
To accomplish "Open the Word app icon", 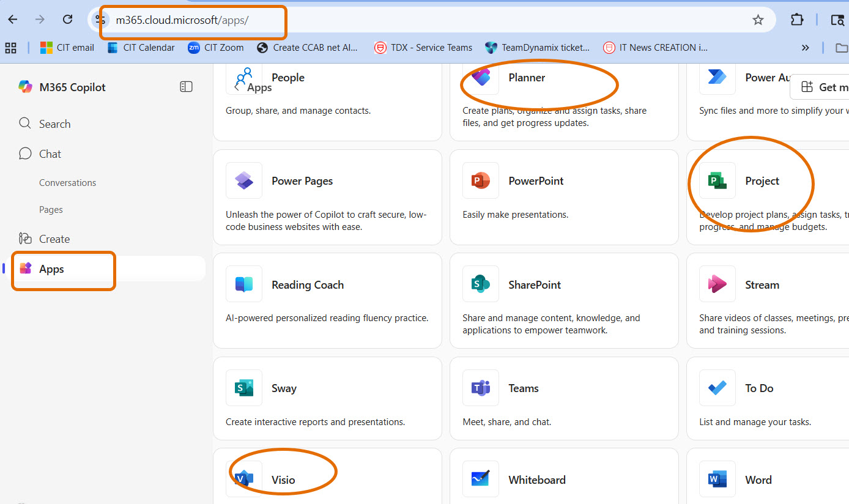I will (x=717, y=479).
